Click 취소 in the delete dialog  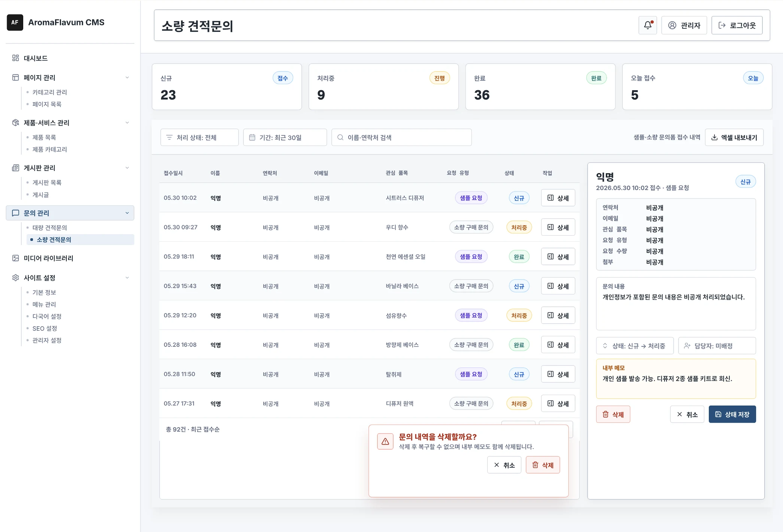click(x=504, y=465)
